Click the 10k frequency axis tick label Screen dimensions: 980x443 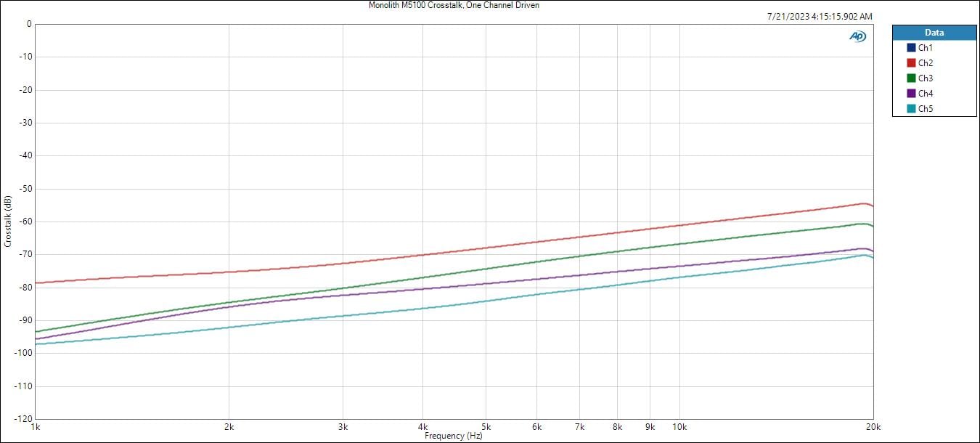point(679,427)
